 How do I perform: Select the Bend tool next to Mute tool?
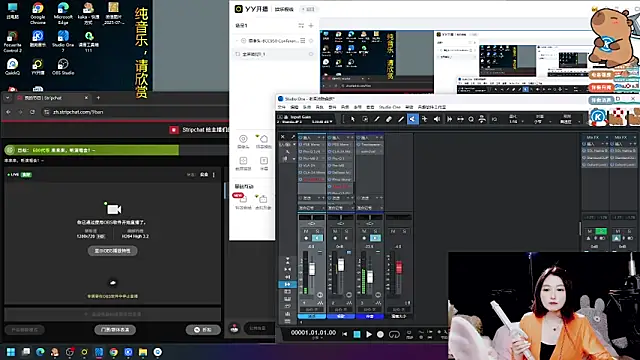pos(424,119)
